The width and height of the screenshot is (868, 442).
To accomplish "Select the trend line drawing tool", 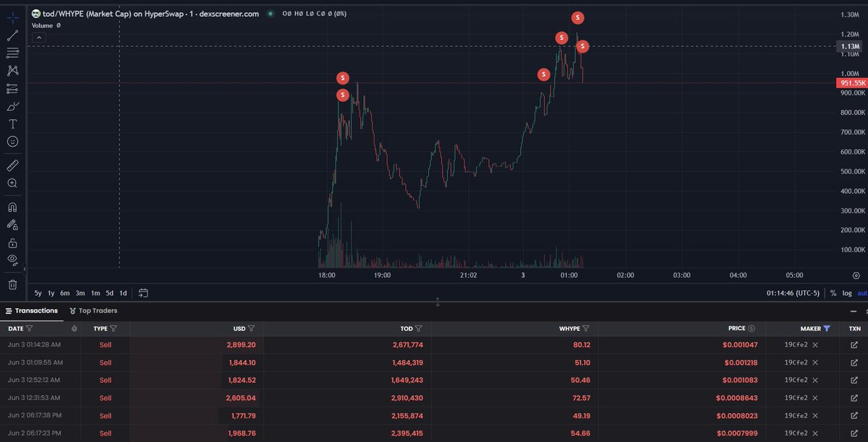I will 13,35.
